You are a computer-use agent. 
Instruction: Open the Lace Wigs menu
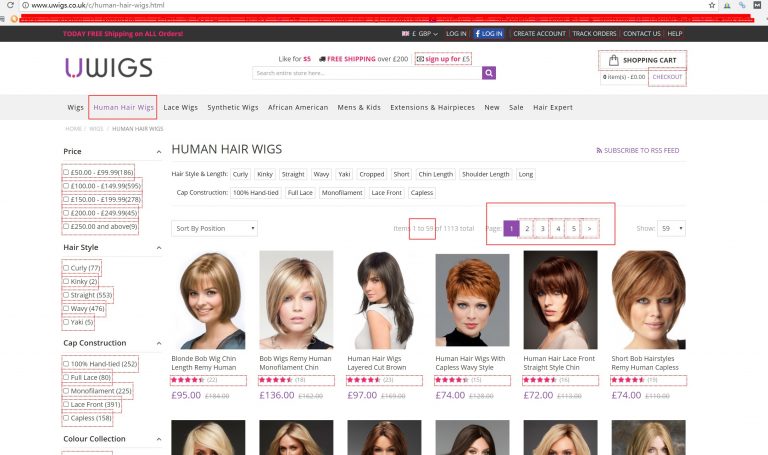click(x=181, y=107)
